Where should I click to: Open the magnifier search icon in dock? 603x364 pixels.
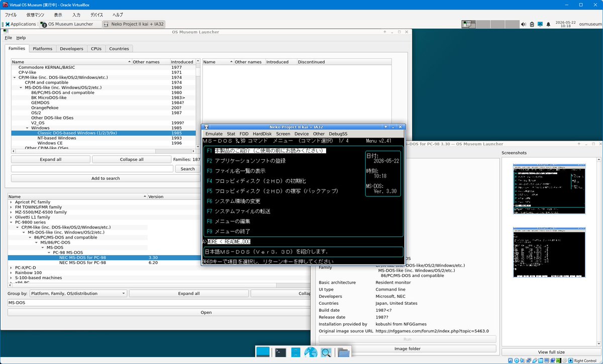[x=326, y=352]
